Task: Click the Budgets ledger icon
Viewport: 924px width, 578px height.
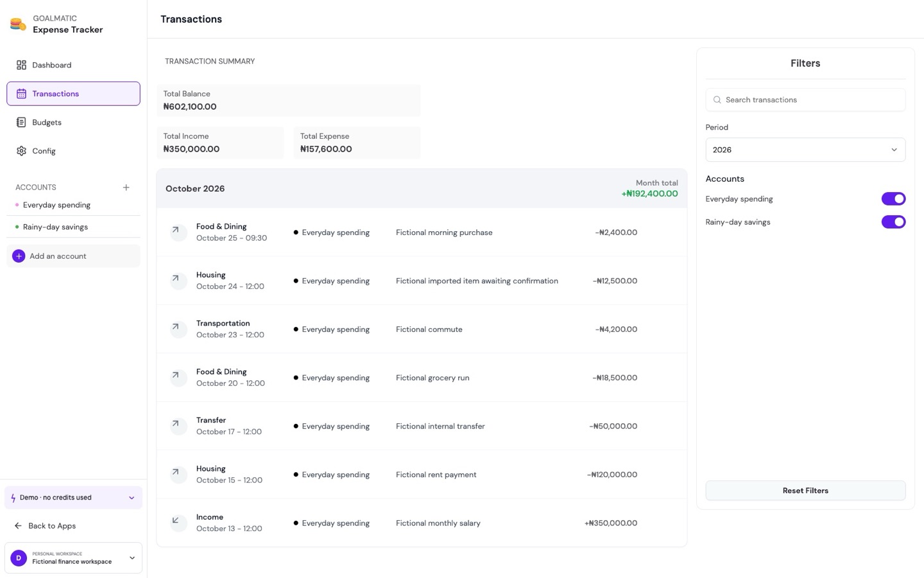Action: click(x=21, y=122)
